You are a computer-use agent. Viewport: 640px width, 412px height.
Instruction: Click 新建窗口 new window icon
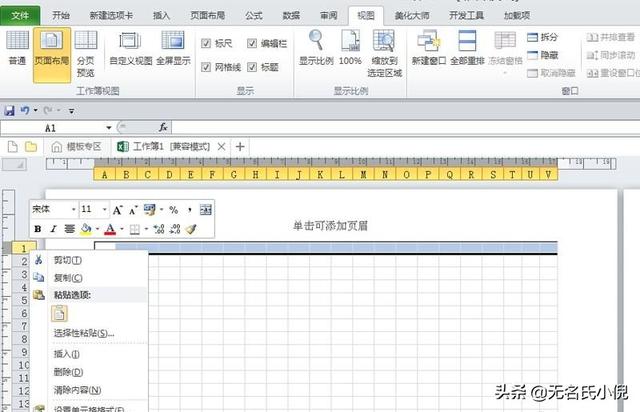coord(430,47)
